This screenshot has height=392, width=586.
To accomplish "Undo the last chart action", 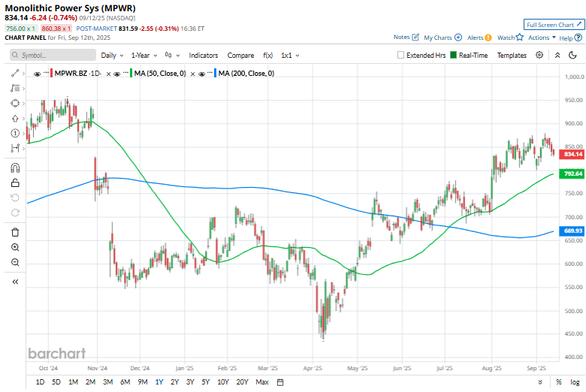I will click(x=15, y=198).
